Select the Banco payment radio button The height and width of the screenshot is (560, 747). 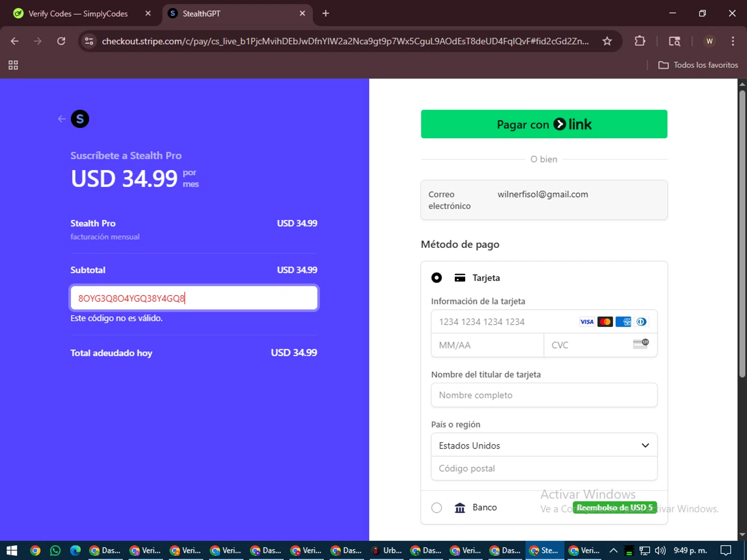437,508
